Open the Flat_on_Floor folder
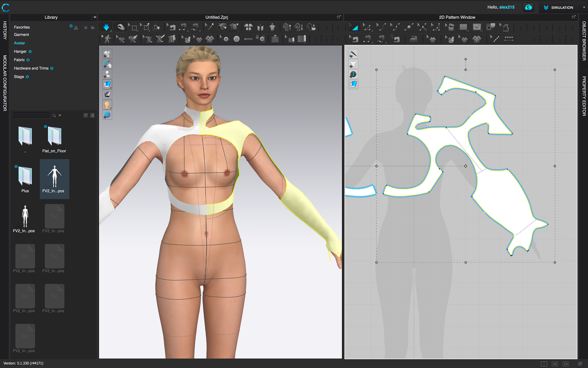This screenshot has width=588, height=368. [54, 139]
